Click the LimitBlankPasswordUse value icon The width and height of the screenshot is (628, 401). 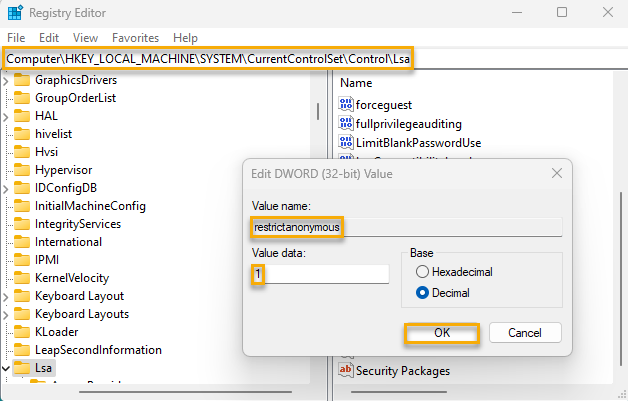point(347,142)
